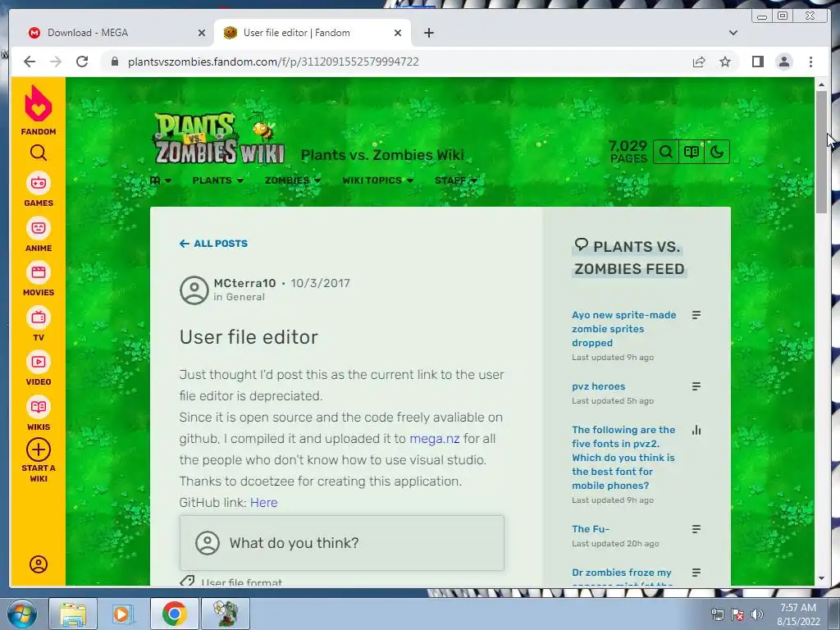840x630 pixels.
Task: Click the volume speaker tray icon
Action: click(756, 614)
